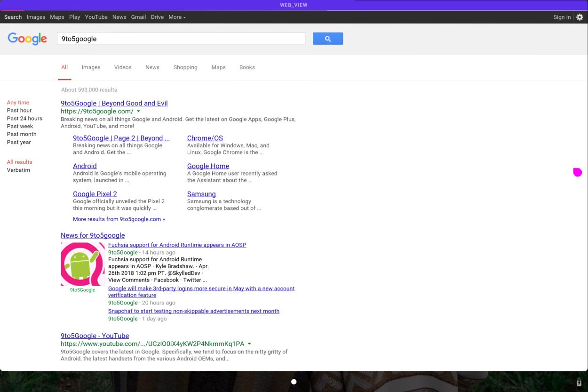Click the Sign in link
Viewport: 588px width, 392px height.
pyautogui.click(x=562, y=17)
